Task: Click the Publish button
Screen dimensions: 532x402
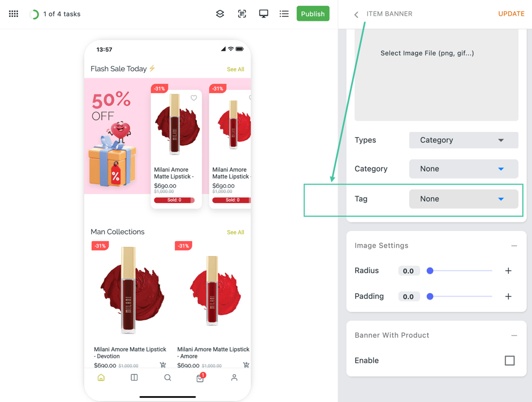Action: tap(313, 14)
